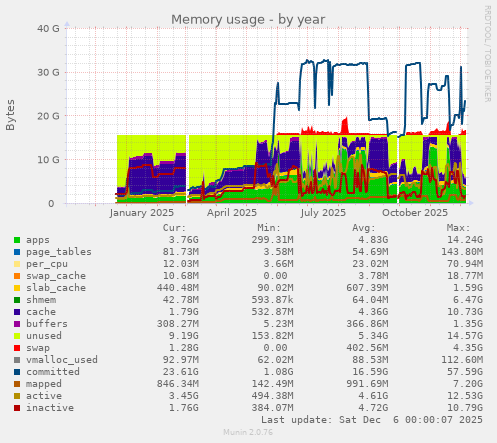Screen dimensions: 497x443
Task: Click the inactive dark red swatch
Action: [17, 408]
